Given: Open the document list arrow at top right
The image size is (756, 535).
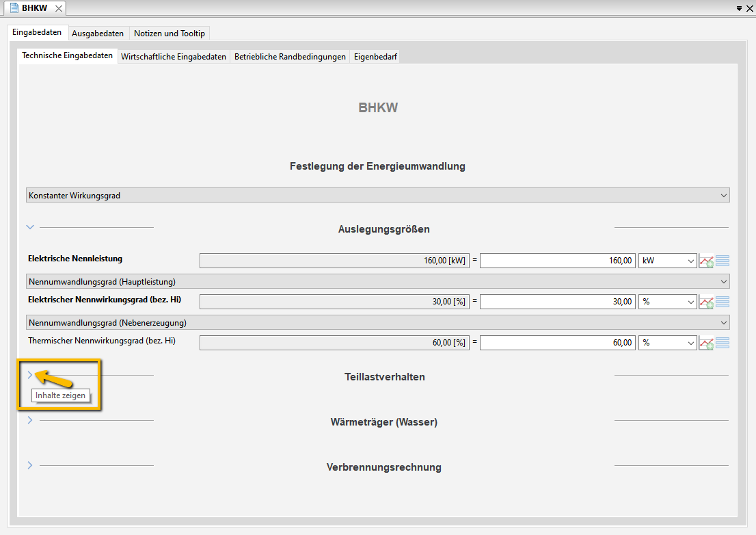Looking at the screenshot, I should tap(739, 8).
